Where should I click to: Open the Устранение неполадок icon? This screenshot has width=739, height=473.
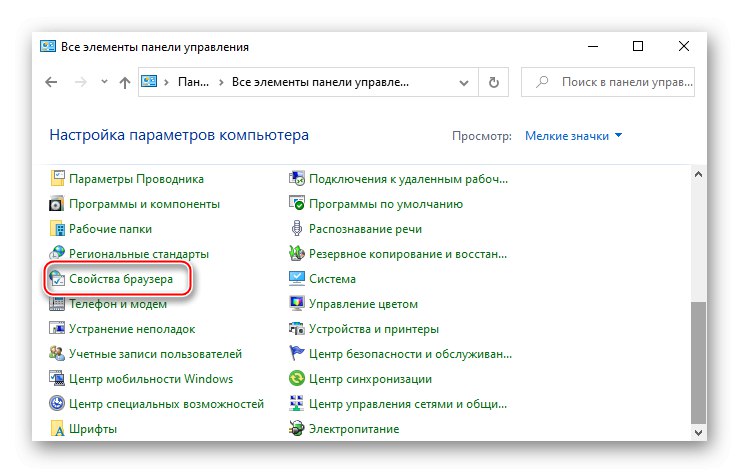(57, 328)
